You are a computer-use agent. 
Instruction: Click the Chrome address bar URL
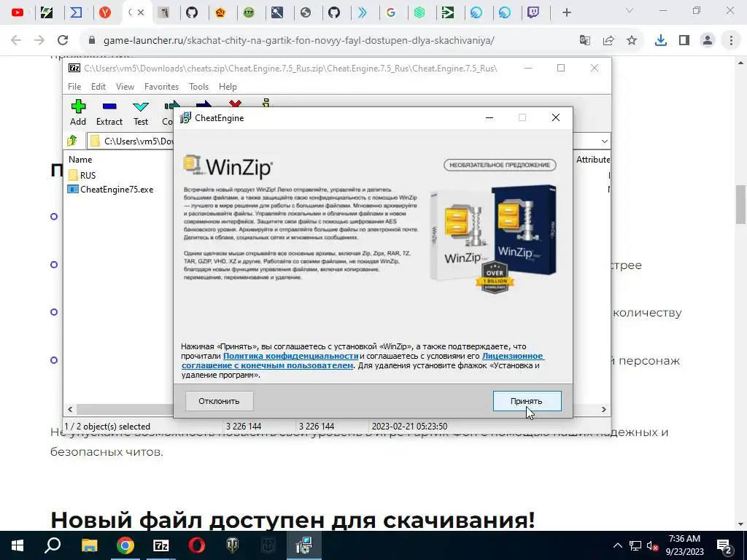298,41
